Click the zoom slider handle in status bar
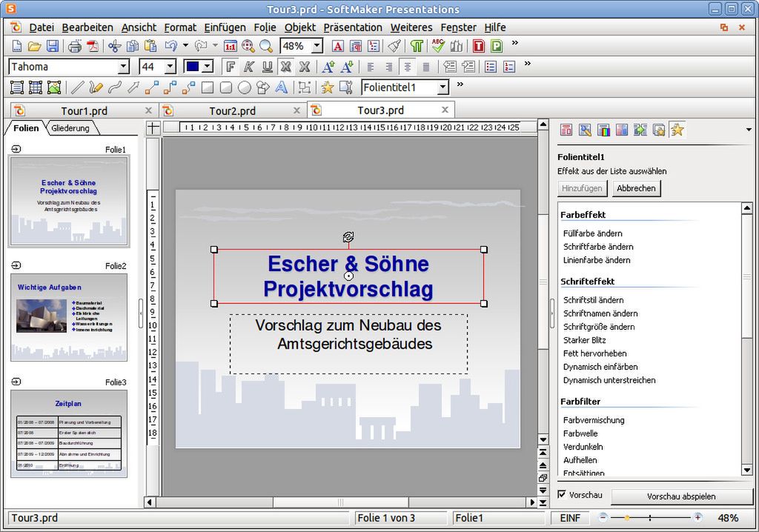The height and width of the screenshot is (532, 759). 627,518
